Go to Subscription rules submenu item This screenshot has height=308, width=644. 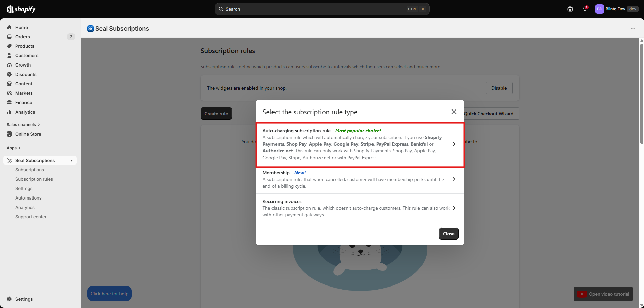tap(34, 179)
